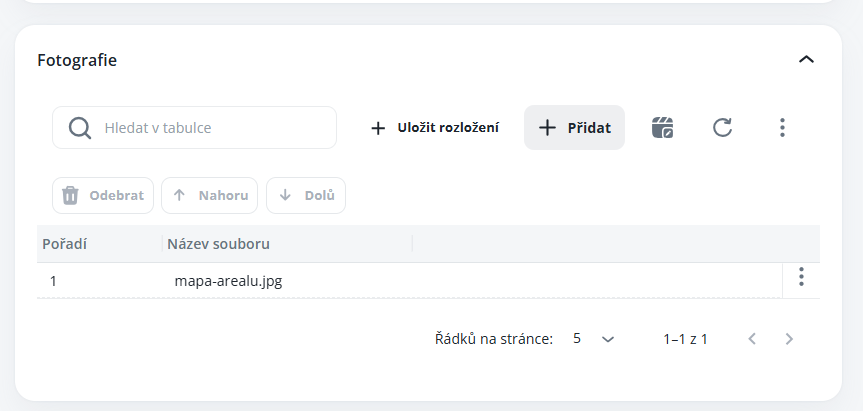Collapse the Fotografie section chevron

tap(807, 60)
